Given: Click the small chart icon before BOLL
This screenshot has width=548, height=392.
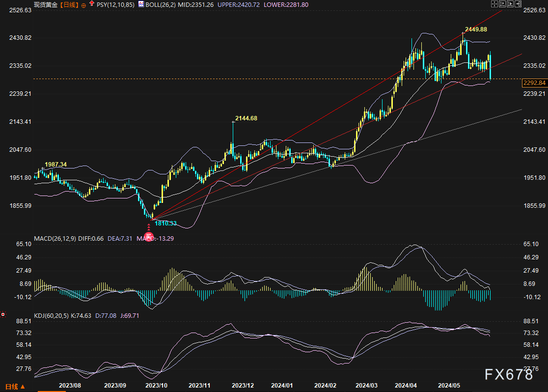Looking at the screenshot, I should click(x=140, y=4).
